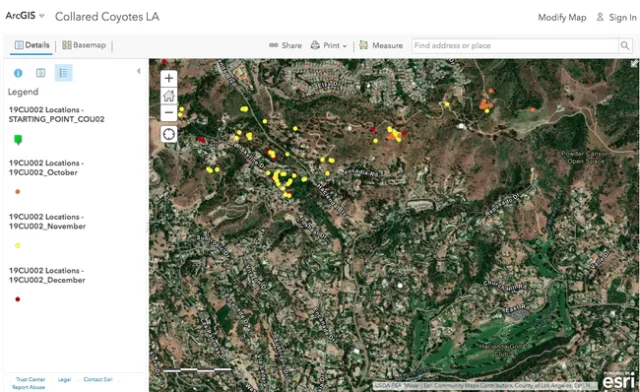Image resolution: width=640 pixels, height=392 pixels.
Task: Click the Find address or place field
Action: coord(515,45)
